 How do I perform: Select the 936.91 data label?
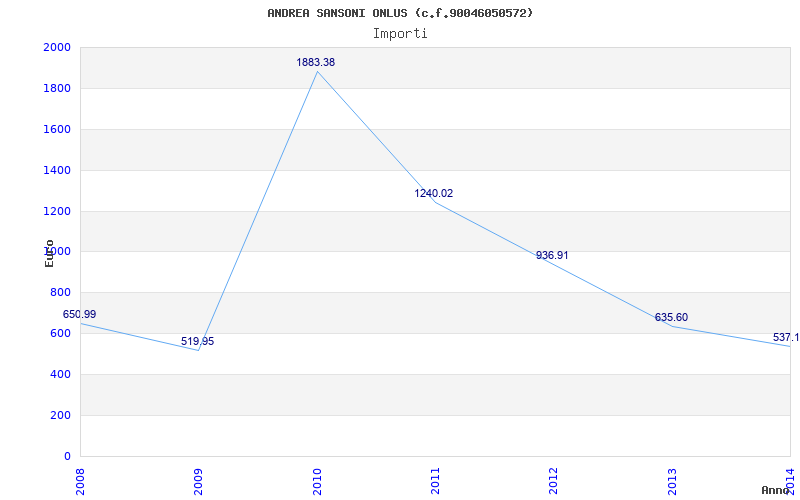(552, 255)
